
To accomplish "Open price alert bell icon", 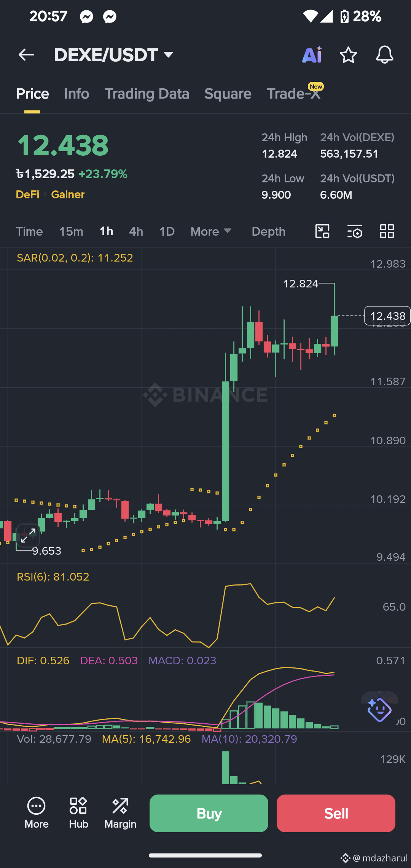I will click(385, 55).
